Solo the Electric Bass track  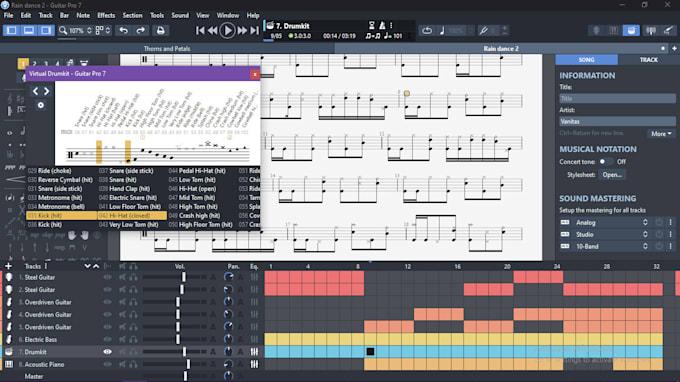click(x=133, y=340)
